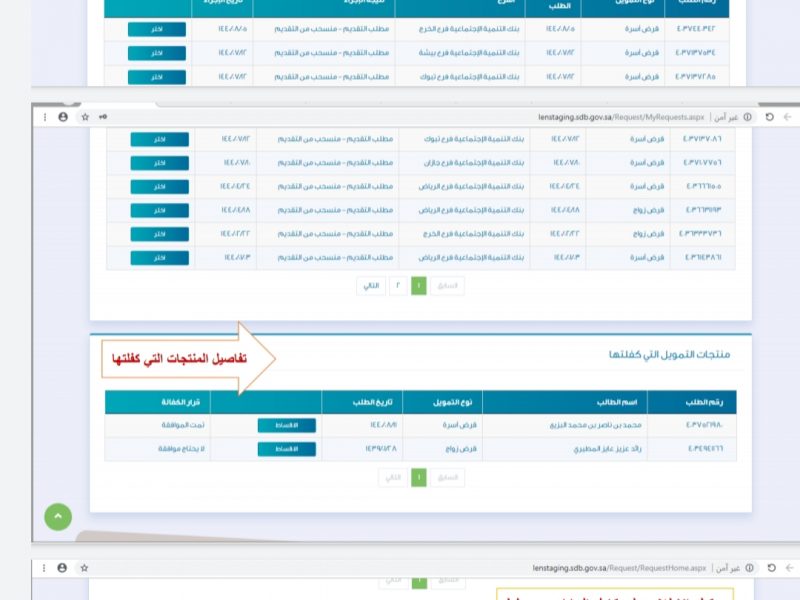Image resolution: width=800 pixels, height=600 pixels.
Task: Click اختر for the جازان branch request row
Action: click(x=160, y=163)
